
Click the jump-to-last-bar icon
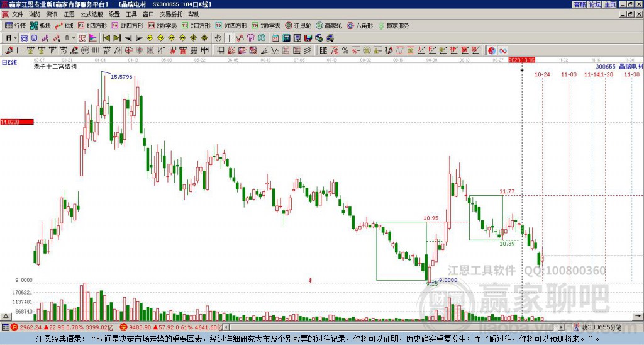click(117, 38)
